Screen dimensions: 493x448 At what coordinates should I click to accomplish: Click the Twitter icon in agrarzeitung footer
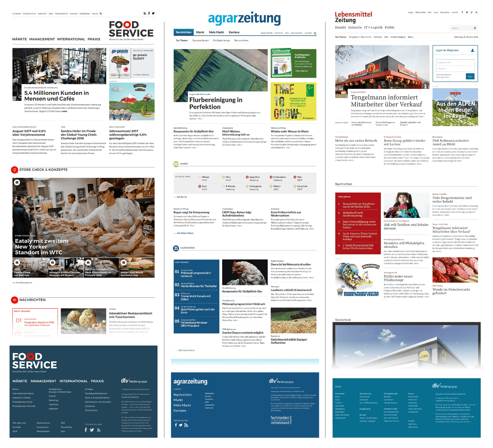(181, 425)
